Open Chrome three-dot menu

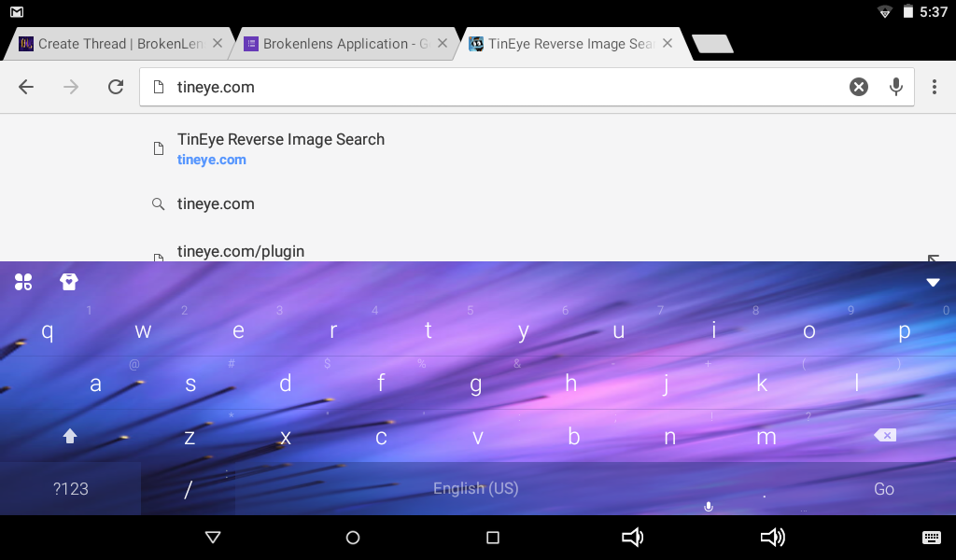[934, 87]
